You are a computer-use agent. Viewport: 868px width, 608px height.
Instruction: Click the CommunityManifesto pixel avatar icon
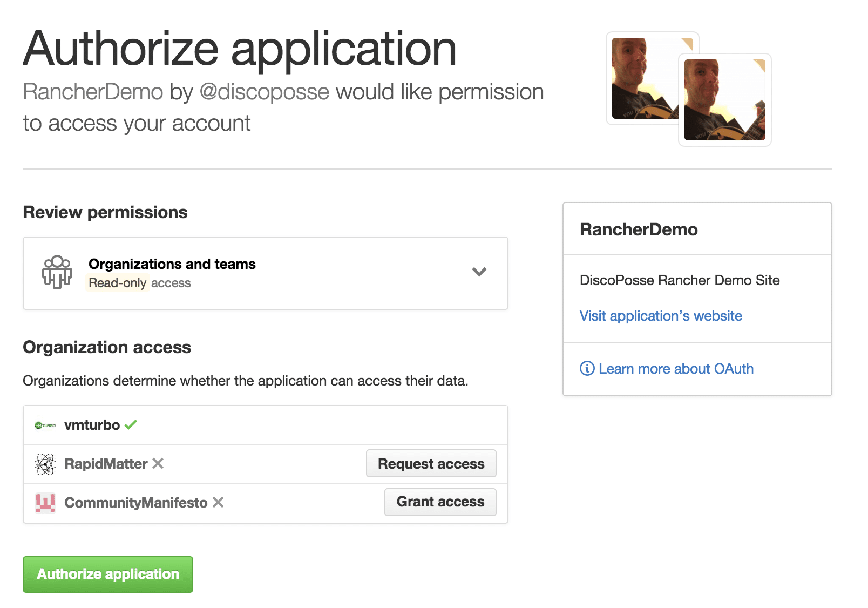click(45, 503)
